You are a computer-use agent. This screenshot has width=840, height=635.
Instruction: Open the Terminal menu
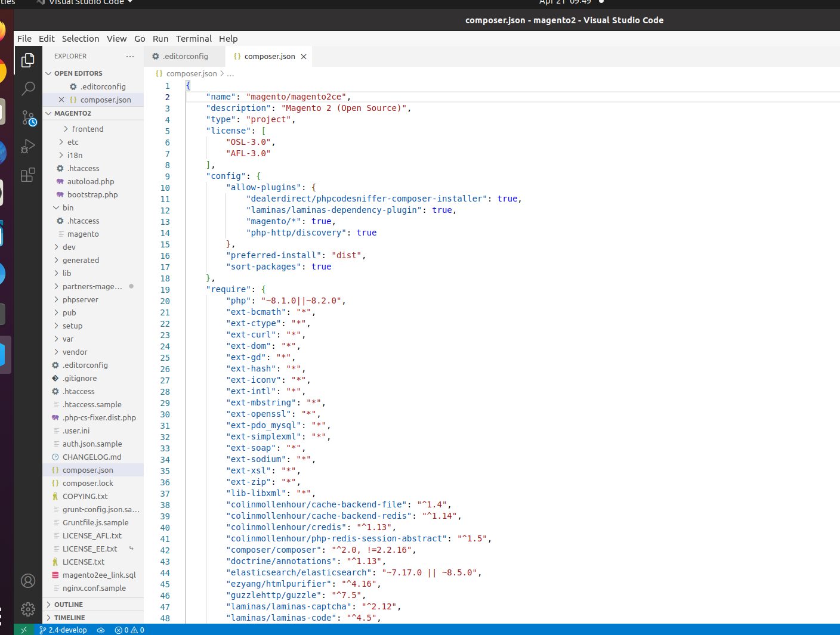[x=194, y=39]
